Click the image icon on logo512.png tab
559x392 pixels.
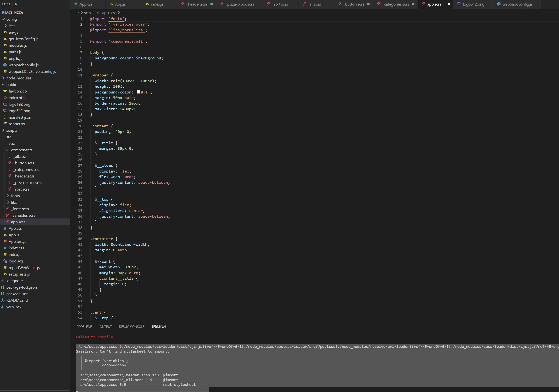459,4
